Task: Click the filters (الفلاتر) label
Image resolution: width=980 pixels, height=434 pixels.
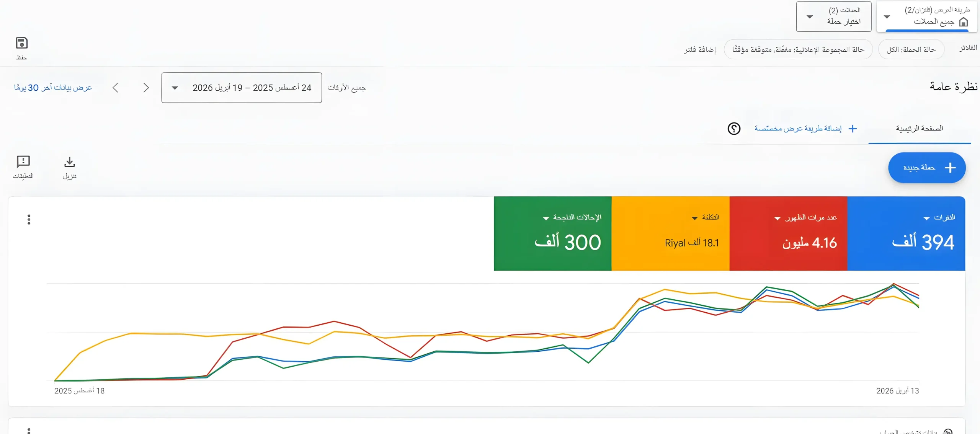Action: 968,48
